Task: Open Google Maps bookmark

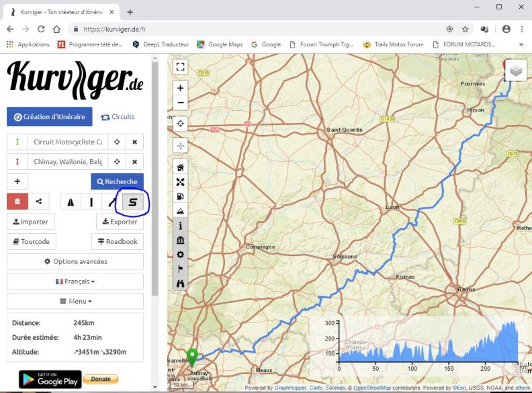Action: point(220,44)
